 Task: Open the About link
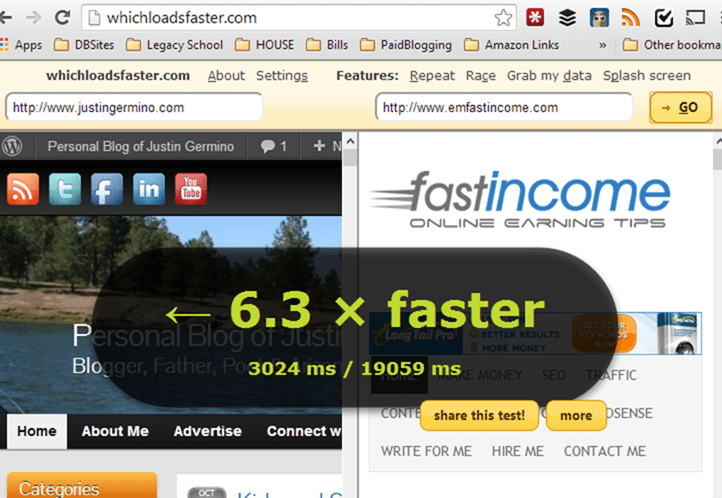tap(226, 75)
